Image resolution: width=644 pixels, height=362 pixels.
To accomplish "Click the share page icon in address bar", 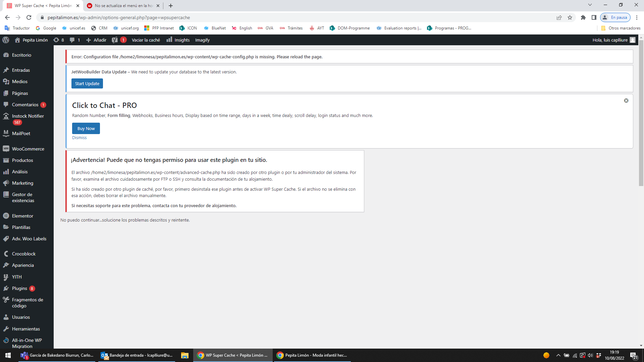I will point(559,17).
